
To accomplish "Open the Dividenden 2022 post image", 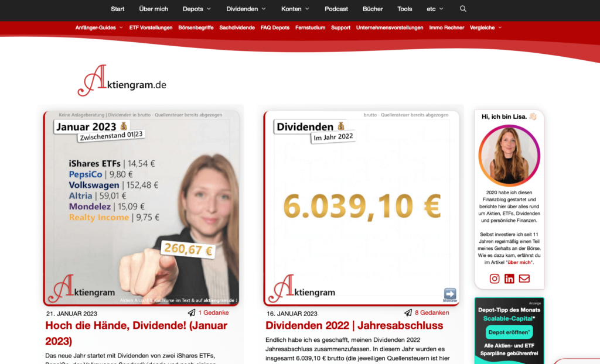I will (x=362, y=208).
